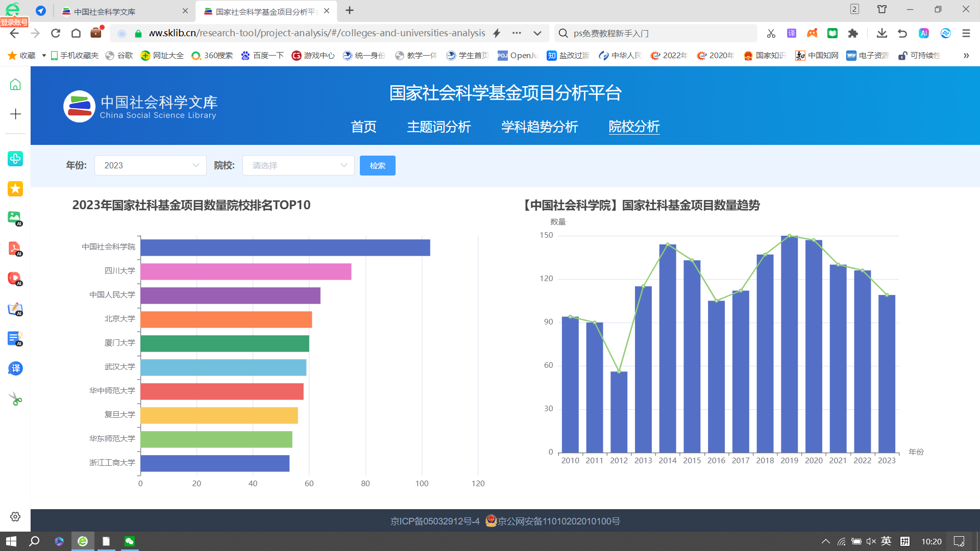
Task: Open the sidebar scissors clip icon
Action: click(x=15, y=399)
